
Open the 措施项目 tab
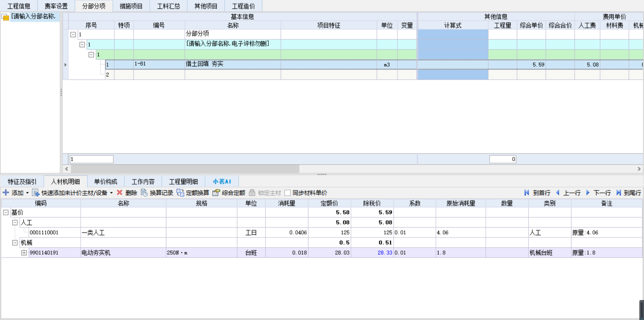pyautogui.click(x=131, y=6)
